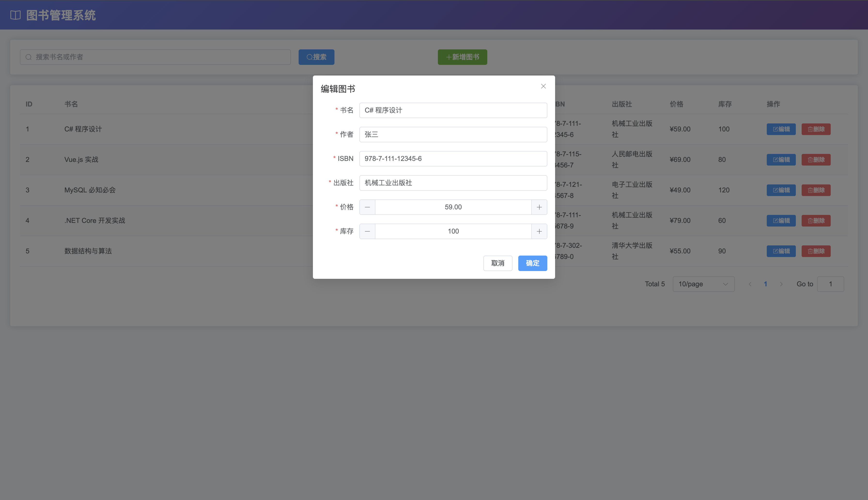The image size is (868, 500).
Task: Click publisher cell 人民邮电出版社
Action: pos(632,160)
